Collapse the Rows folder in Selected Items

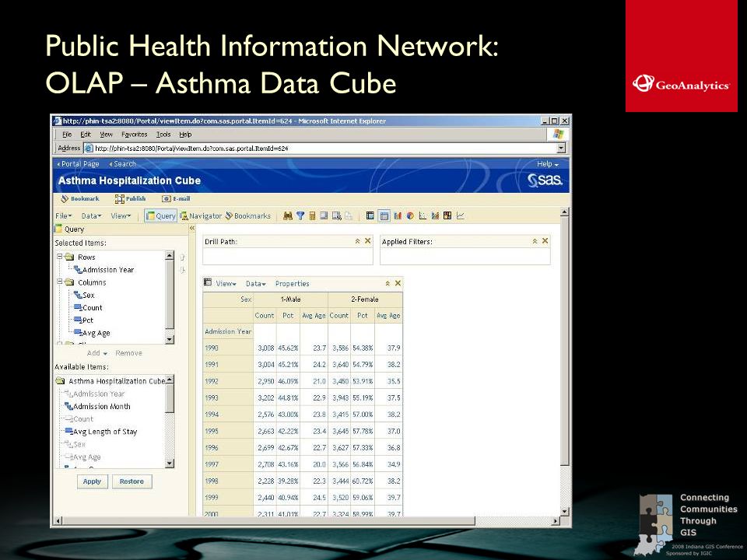click(60, 256)
